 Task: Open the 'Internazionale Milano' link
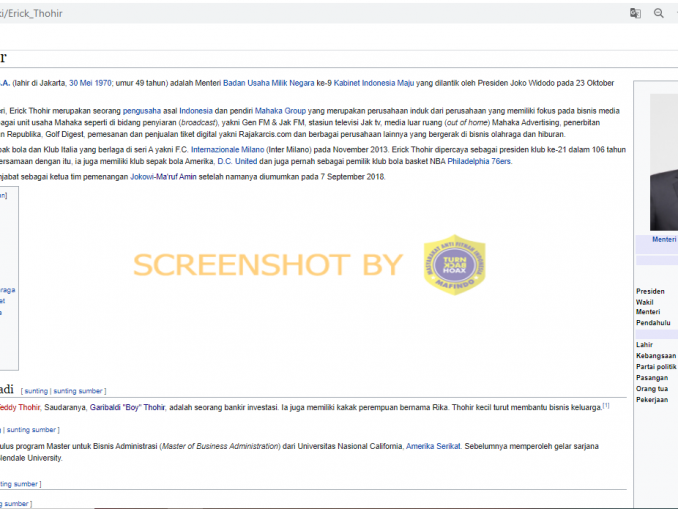[x=227, y=150]
